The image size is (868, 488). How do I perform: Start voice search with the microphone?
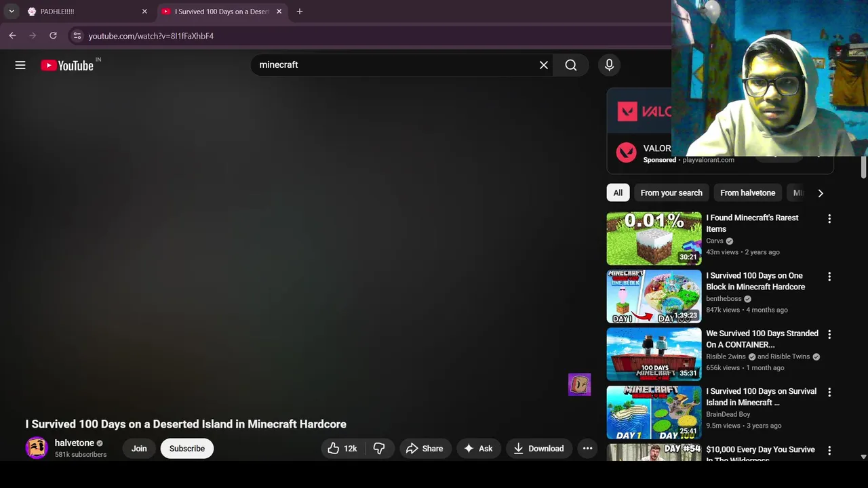pos(609,65)
